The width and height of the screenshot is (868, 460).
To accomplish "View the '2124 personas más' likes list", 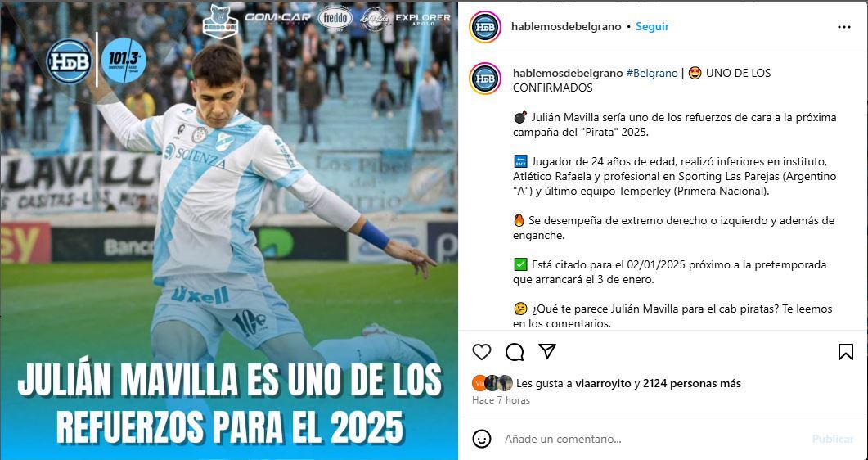I will click(x=692, y=383).
